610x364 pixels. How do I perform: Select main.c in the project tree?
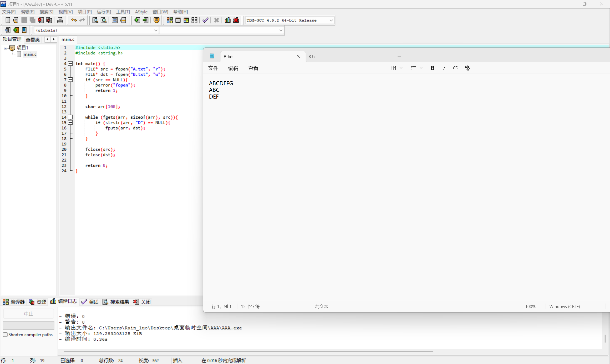click(30, 55)
